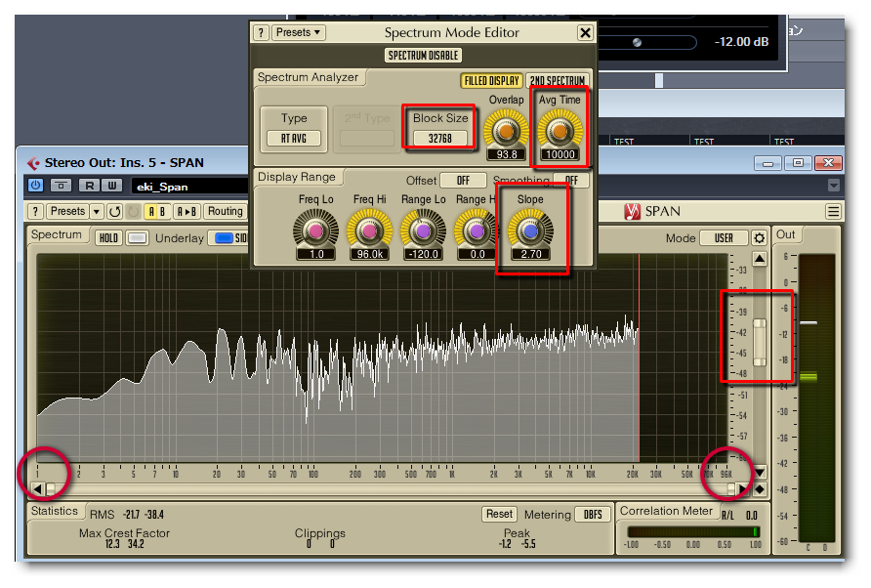Click the Cubase logo icon in title bar
The height and width of the screenshot is (588, 871).
point(34,163)
